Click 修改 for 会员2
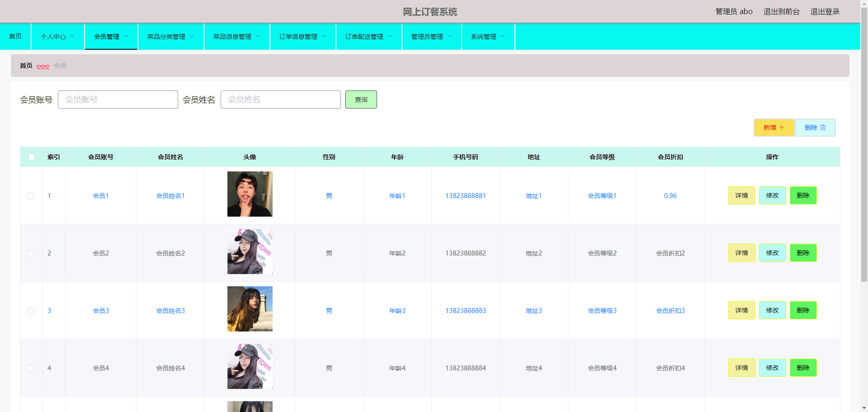This screenshot has height=412, width=868. [773, 253]
